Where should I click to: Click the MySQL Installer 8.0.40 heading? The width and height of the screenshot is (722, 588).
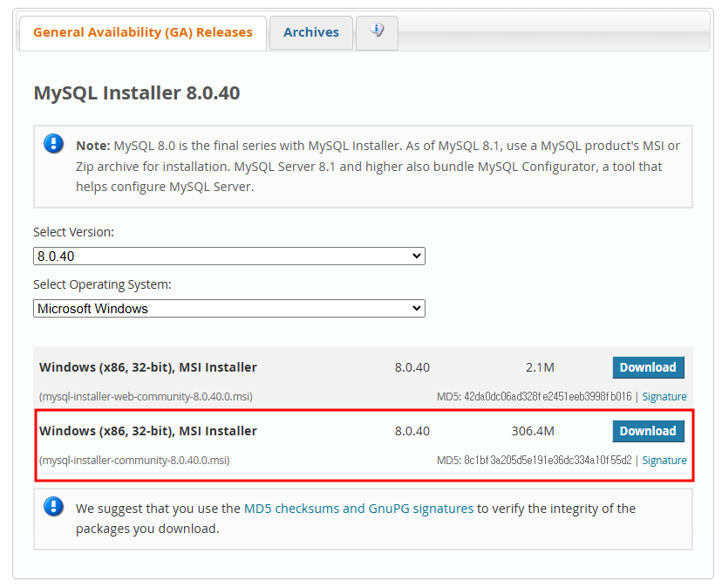point(137,93)
